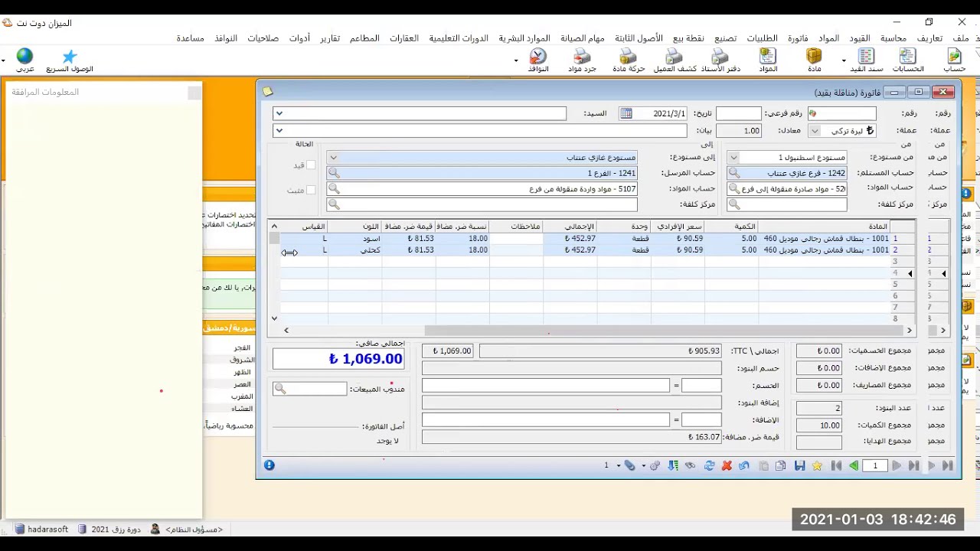Open the ليرة تركي currency dropdown

tap(815, 131)
